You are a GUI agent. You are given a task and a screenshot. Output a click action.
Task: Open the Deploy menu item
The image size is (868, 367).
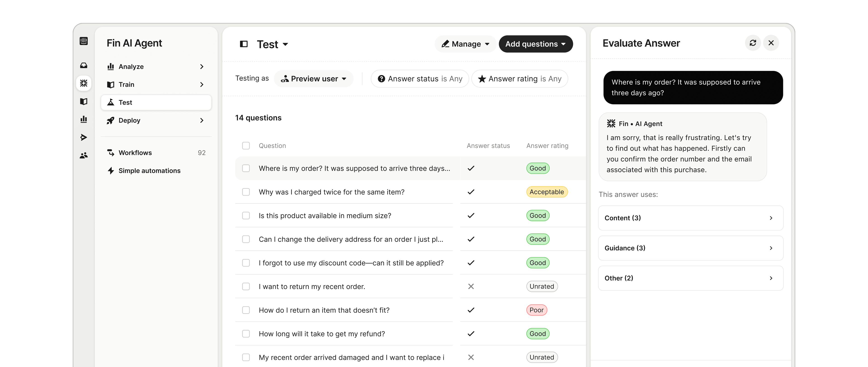click(x=156, y=120)
